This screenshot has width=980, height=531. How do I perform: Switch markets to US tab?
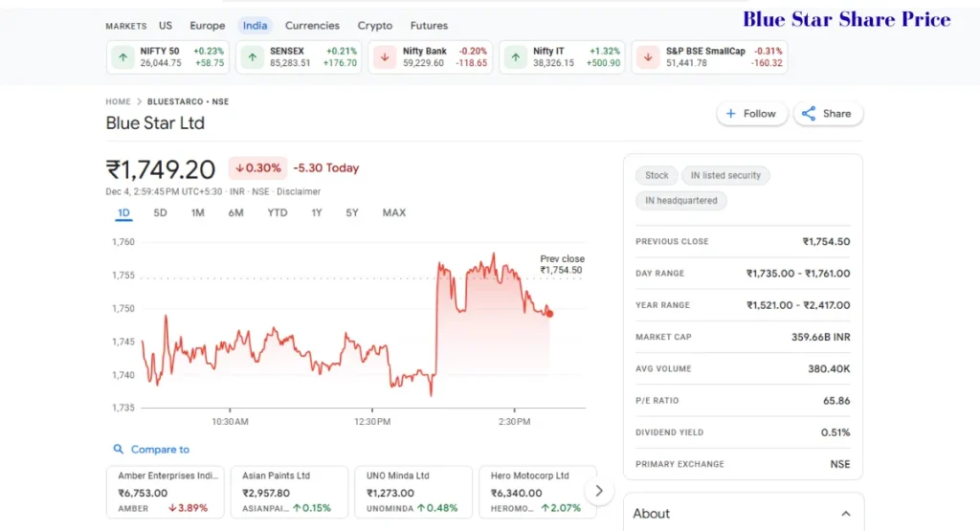coord(166,26)
